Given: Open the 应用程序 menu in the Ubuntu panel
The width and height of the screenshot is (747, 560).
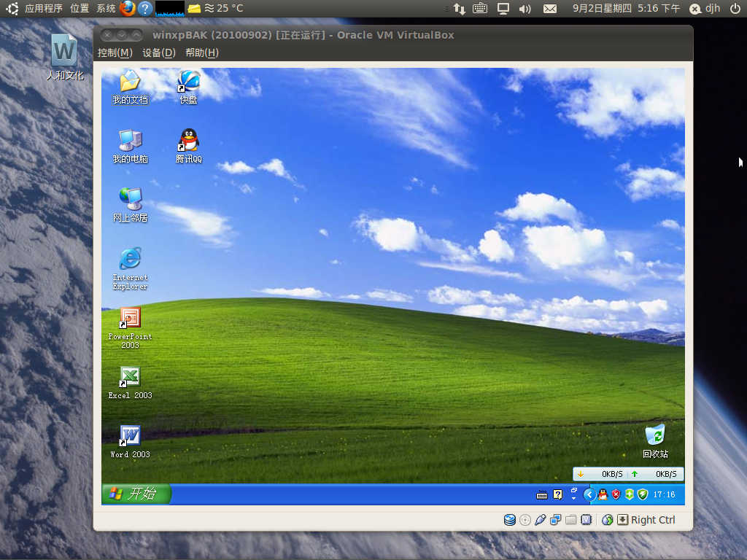Looking at the screenshot, I should coord(43,8).
